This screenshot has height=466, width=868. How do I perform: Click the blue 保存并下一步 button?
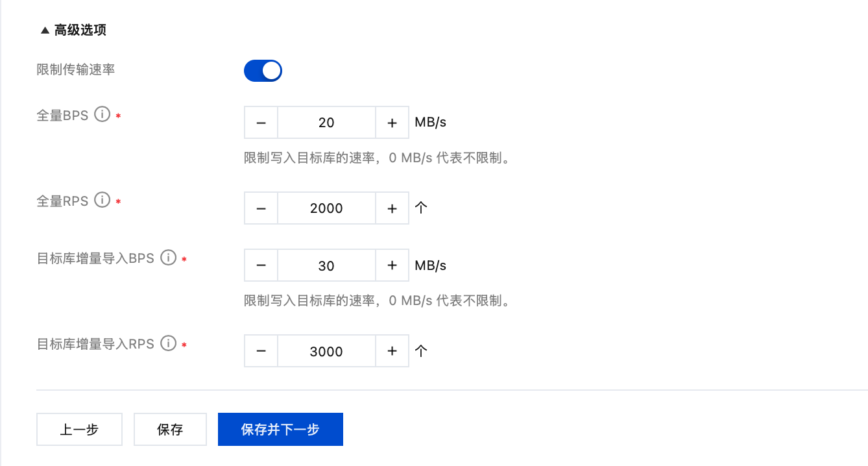(280, 430)
